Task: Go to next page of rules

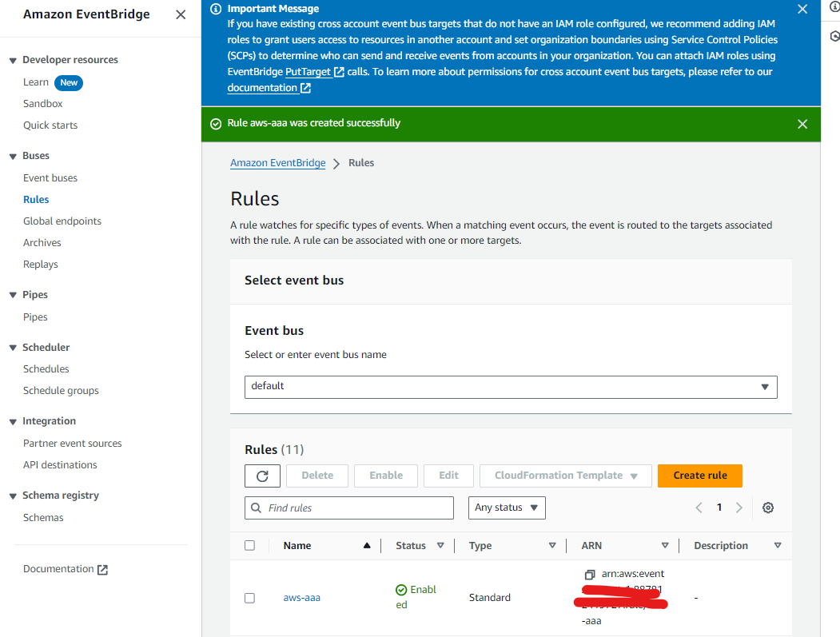Action: (x=739, y=508)
